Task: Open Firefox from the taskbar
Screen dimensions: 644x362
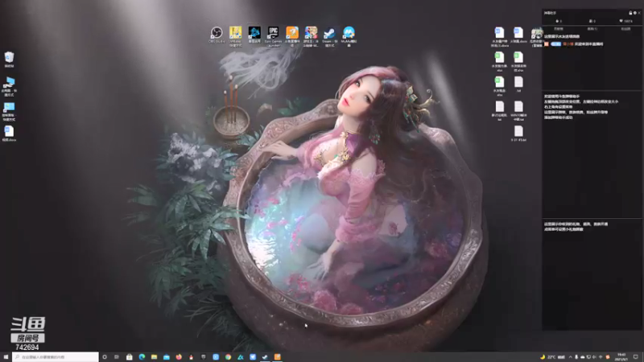Action: pos(179,357)
